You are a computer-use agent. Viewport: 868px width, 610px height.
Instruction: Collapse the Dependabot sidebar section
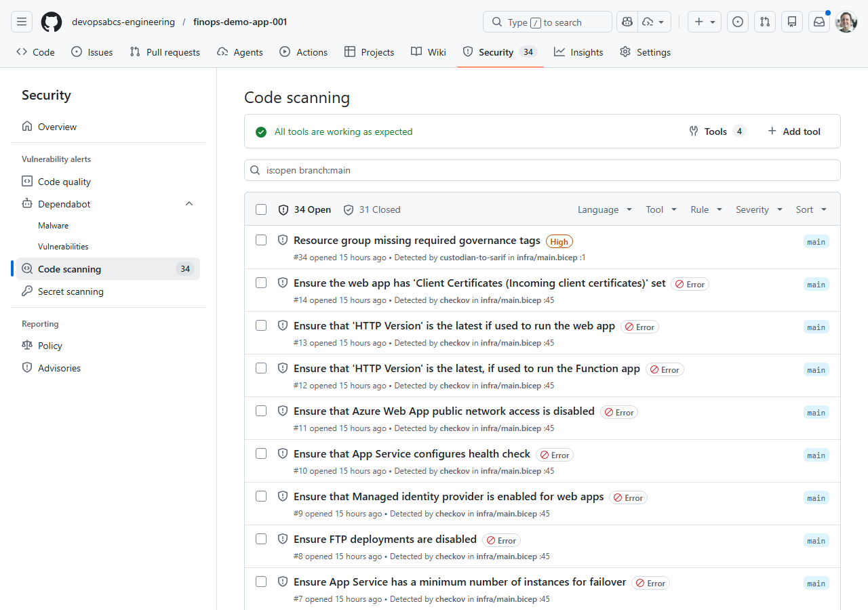coord(189,203)
